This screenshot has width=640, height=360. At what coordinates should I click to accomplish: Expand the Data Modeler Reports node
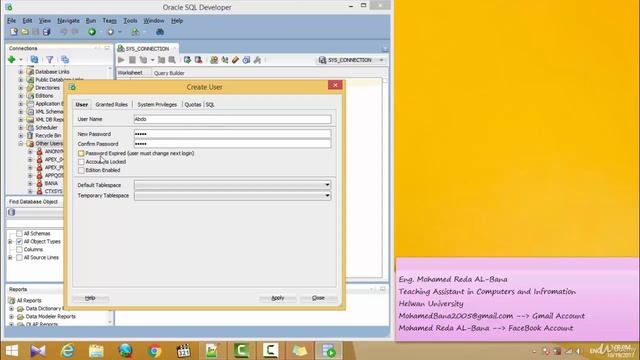click(11, 316)
